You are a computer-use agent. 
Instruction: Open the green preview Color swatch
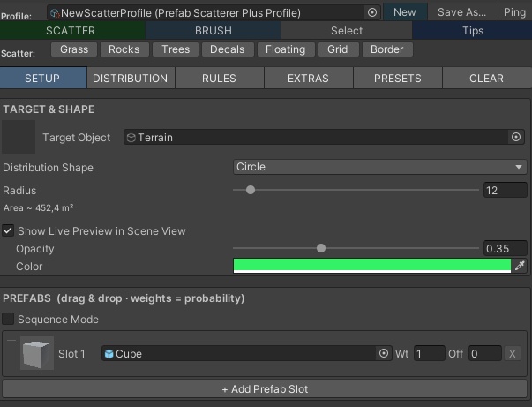coord(372,266)
